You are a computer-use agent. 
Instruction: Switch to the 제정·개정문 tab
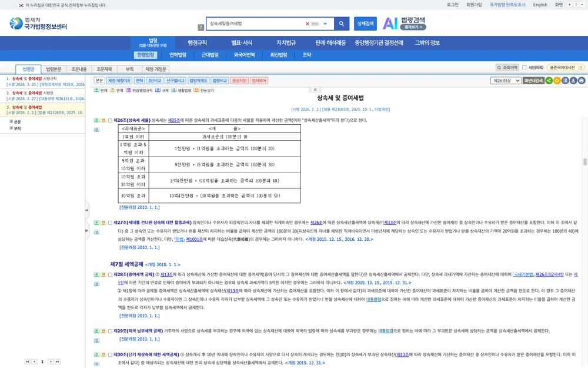[156, 69]
